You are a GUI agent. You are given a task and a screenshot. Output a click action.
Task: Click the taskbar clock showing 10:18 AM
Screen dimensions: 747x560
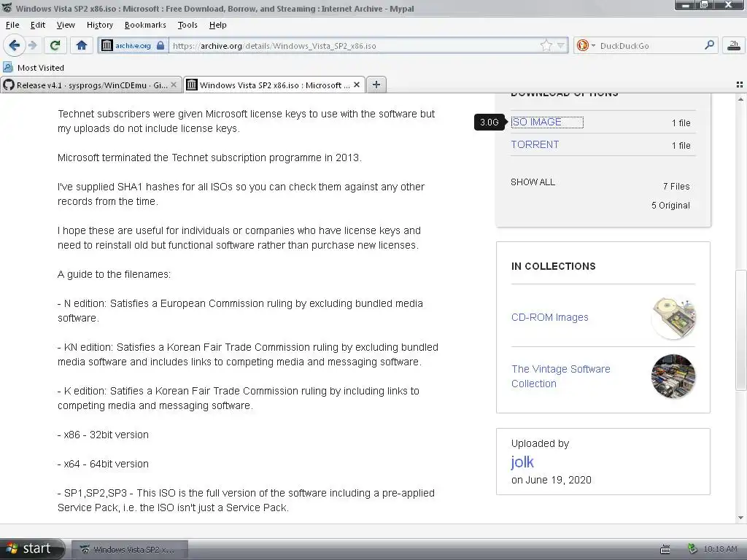[x=720, y=549]
